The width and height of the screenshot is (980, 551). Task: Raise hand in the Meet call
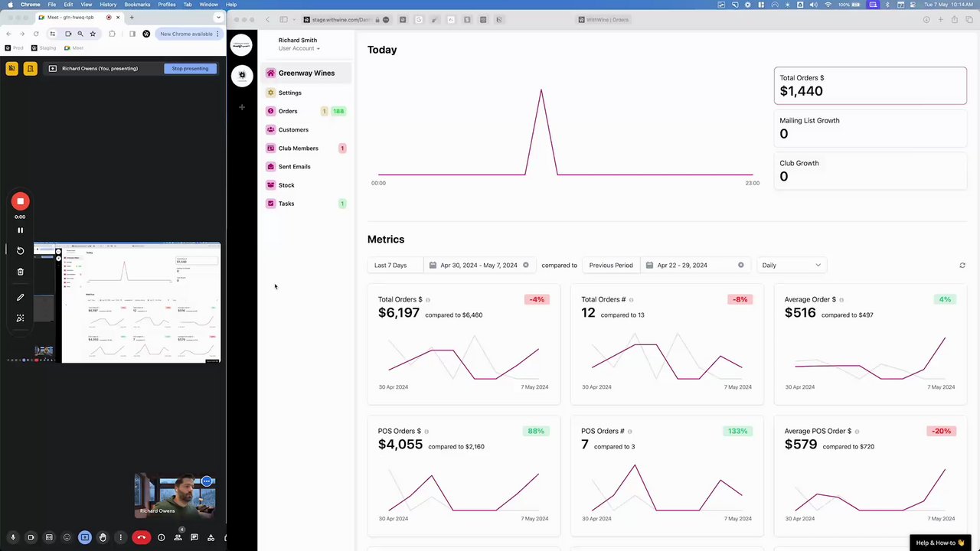103,537
